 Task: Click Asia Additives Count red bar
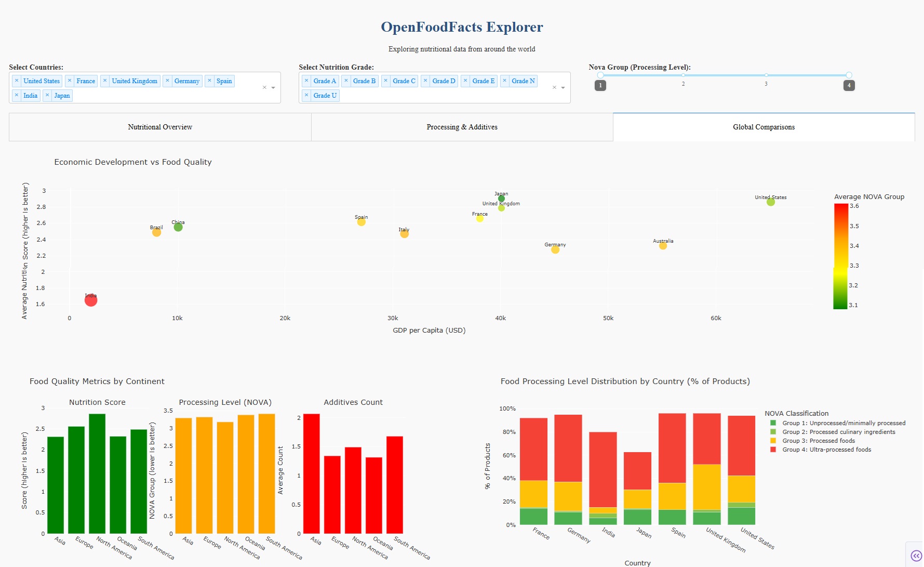pyautogui.click(x=312, y=473)
